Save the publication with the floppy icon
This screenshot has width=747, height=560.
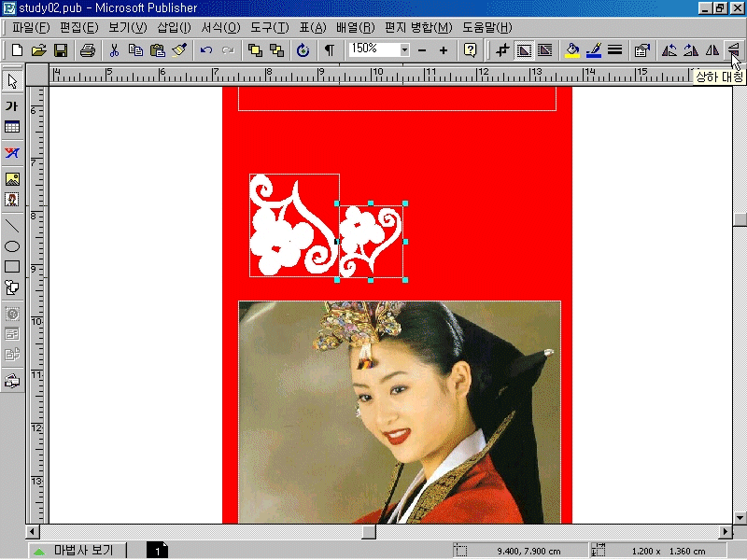click(61, 50)
